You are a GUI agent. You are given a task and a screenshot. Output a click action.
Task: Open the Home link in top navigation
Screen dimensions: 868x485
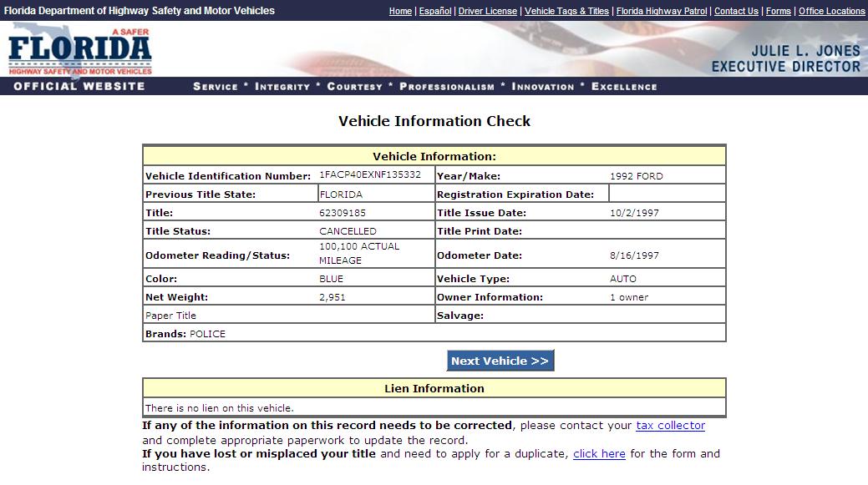click(400, 11)
